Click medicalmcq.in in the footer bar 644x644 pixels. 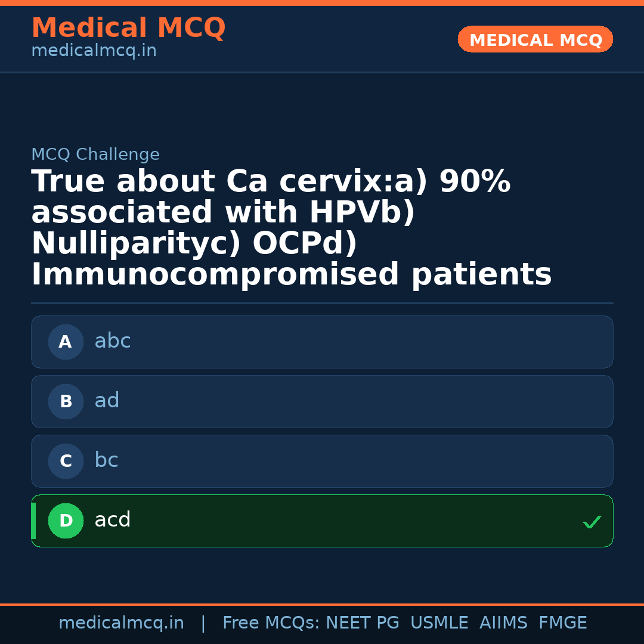click(121, 623)
